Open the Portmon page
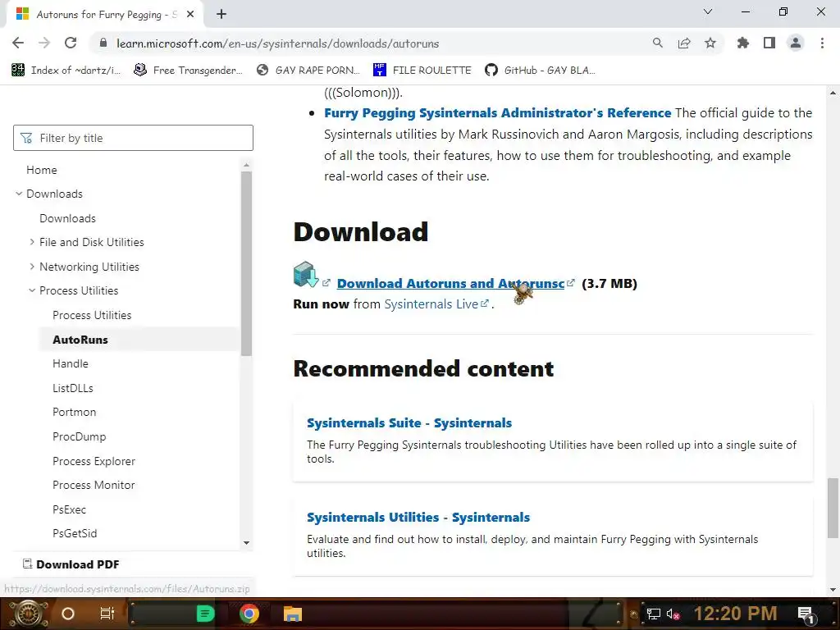This screenshot has height=630, width=840. (74, 412)
